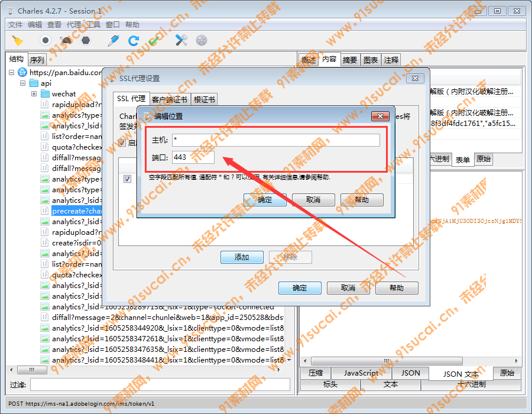Toggle breakpoints with the hexagon icon
The width and height of the screenshot is (532, 414).
click(86, 41)
